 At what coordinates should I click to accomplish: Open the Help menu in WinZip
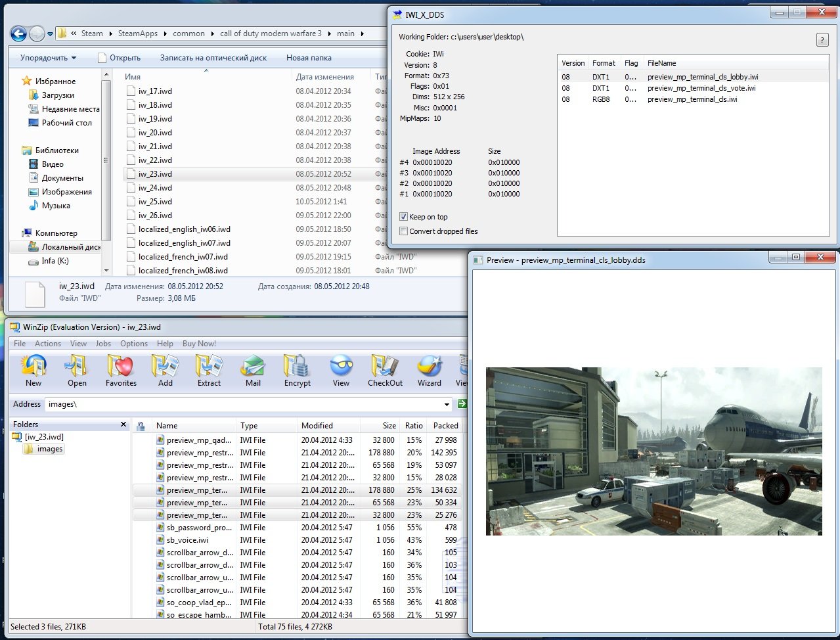tap(165, 344)
